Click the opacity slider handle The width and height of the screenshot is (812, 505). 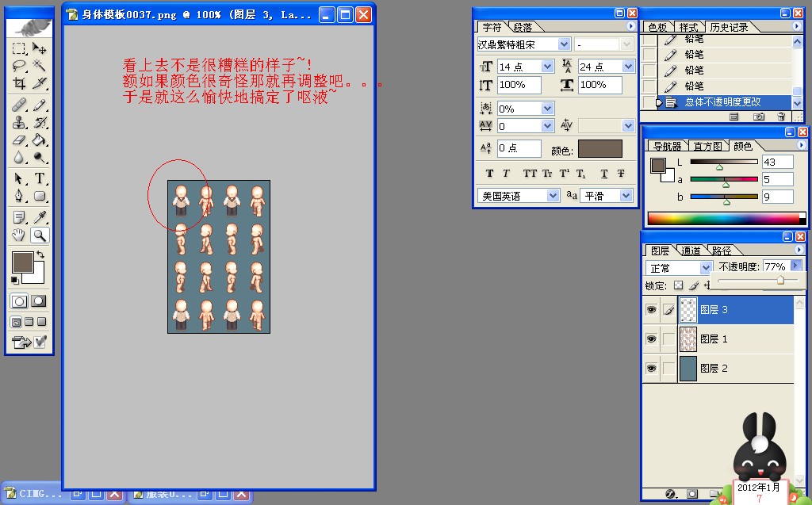click(x=780, y=280)
